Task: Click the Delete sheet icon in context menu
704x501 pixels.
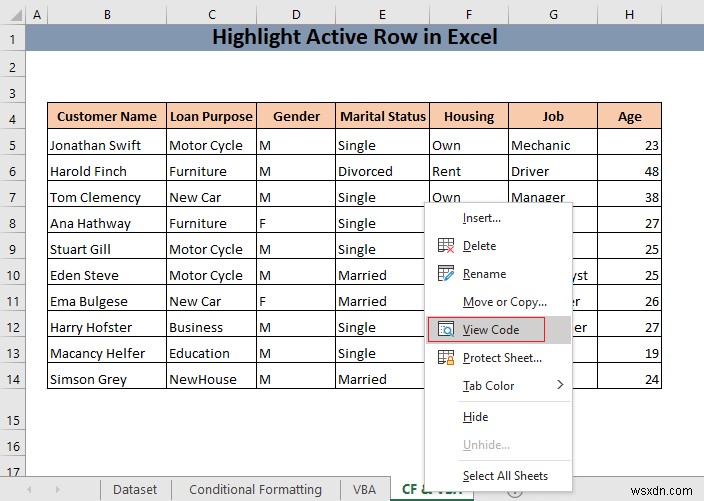Action: click(446, 246)
